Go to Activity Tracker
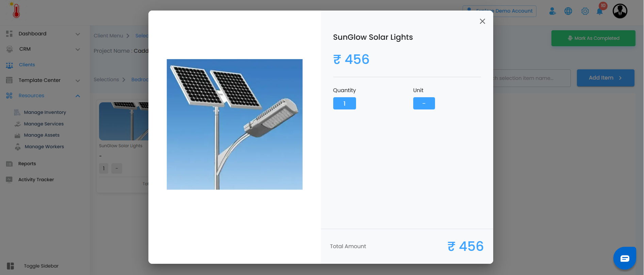This screenshot has height=275, width=644. (x=36, y=179)
